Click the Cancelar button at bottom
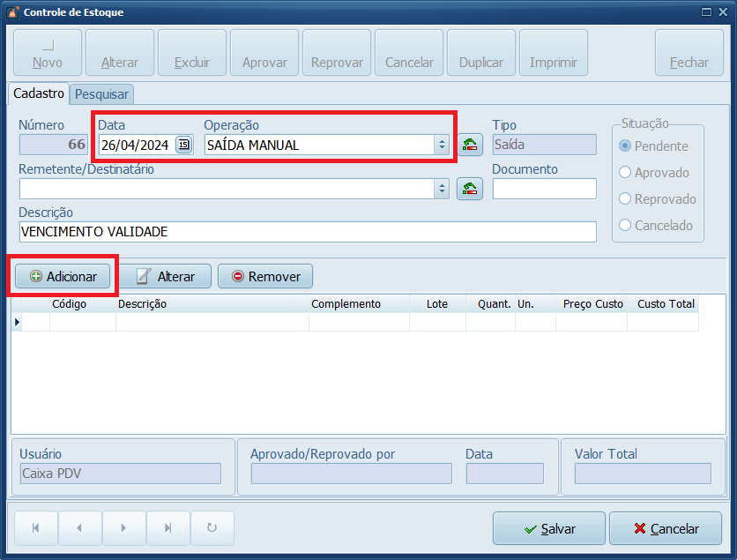 tap(666, 529)
